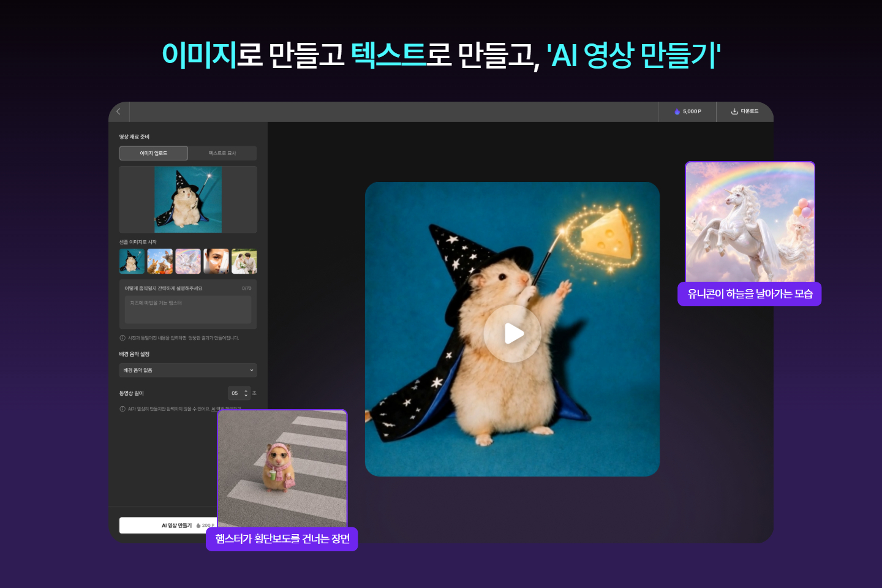Click the 5,000 P points text
882x588 pixels.
coord(692,111)
